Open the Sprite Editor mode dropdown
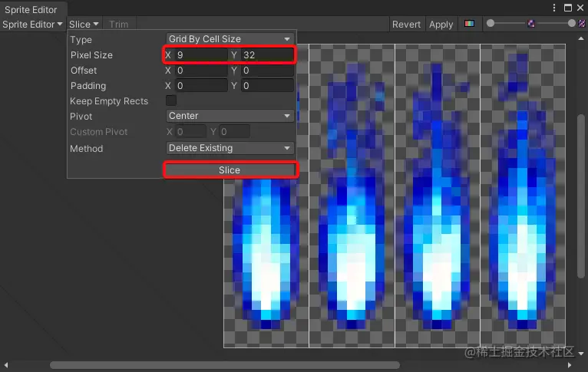The height and width of the screenshot is (372, 588). pyautogui.click(x=32, y=25)
